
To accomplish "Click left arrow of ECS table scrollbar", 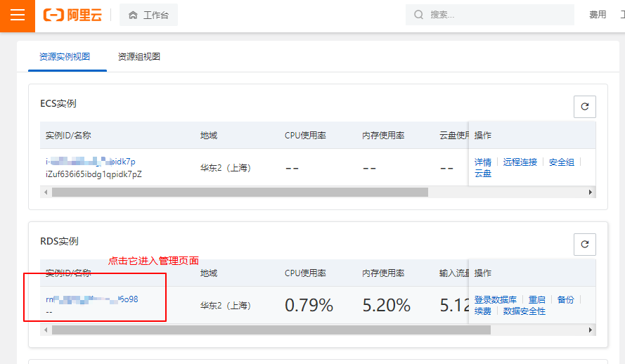I will (x=46, y=193).
